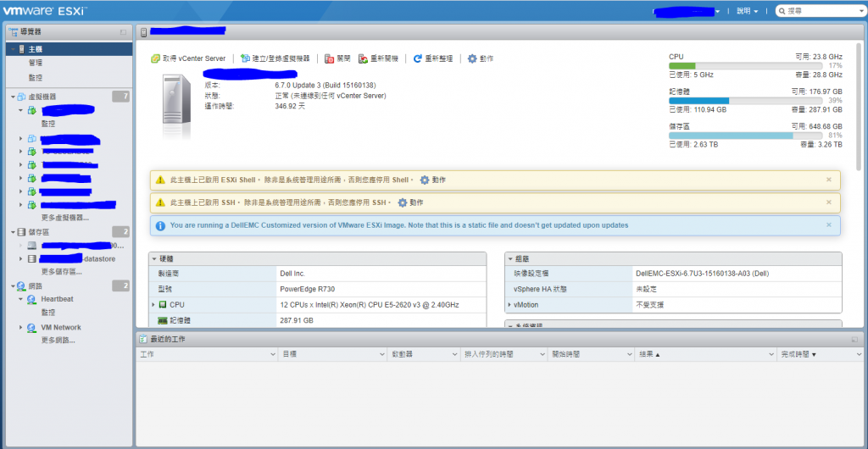
Task: Dismiss the SSH warning
Action: click(829, 202)
